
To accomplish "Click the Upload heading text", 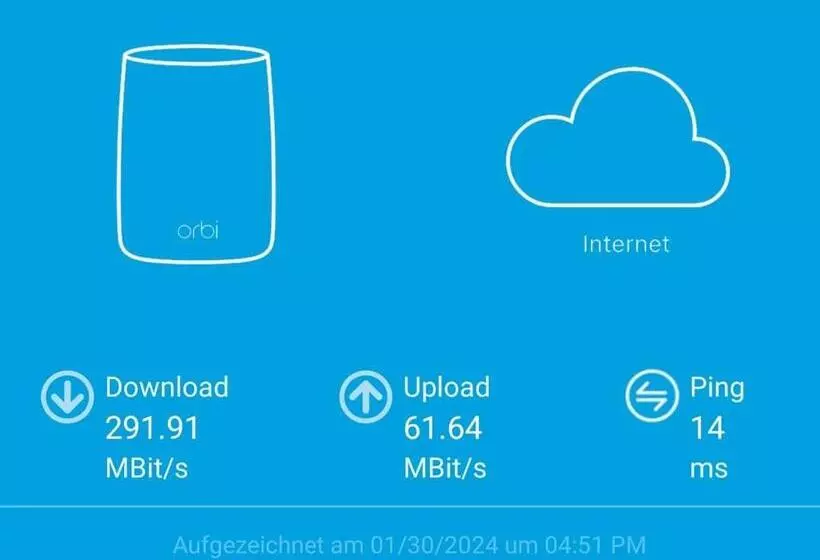I will pos(446,388).
